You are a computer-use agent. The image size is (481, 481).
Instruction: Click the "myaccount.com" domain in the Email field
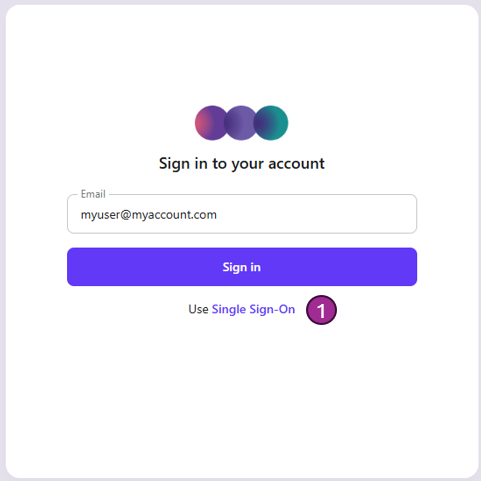click(x=174, y=215)
